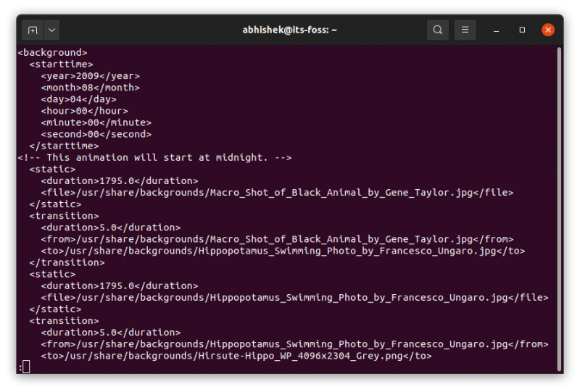Click the from line with Hippopotamus_Swimming_Photo
580x392 pixels.
295,344
